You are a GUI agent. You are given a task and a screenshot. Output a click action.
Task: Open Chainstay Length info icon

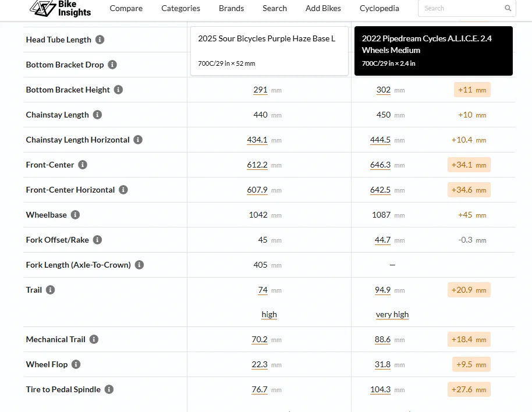pos(97,115)
